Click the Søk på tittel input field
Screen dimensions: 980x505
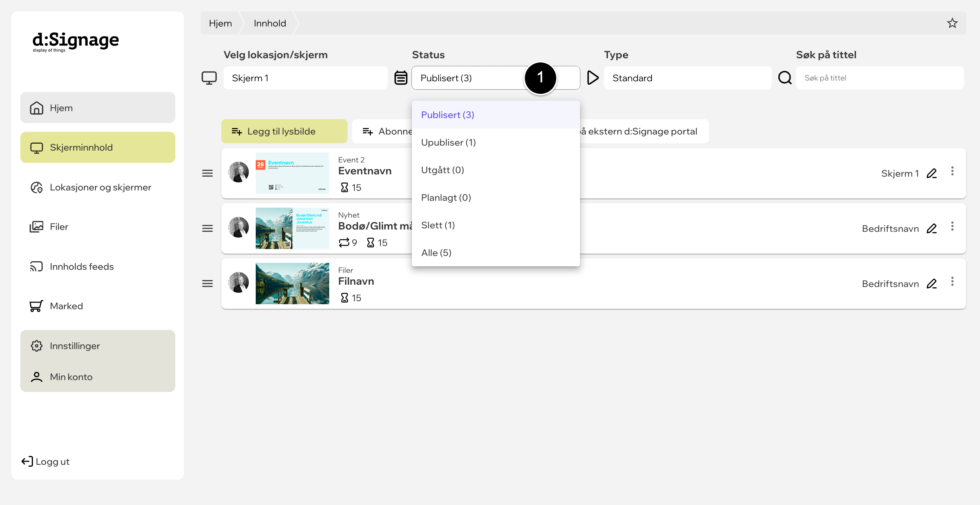880,78
